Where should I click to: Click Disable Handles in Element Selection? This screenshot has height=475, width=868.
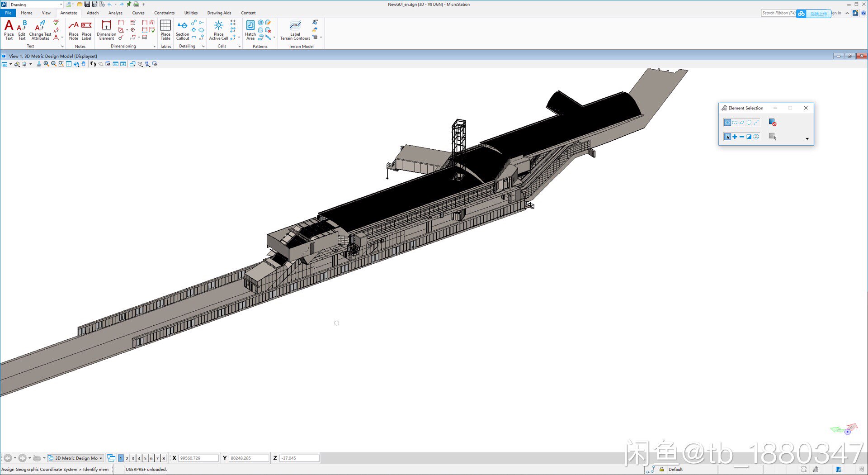pos(772,123)
